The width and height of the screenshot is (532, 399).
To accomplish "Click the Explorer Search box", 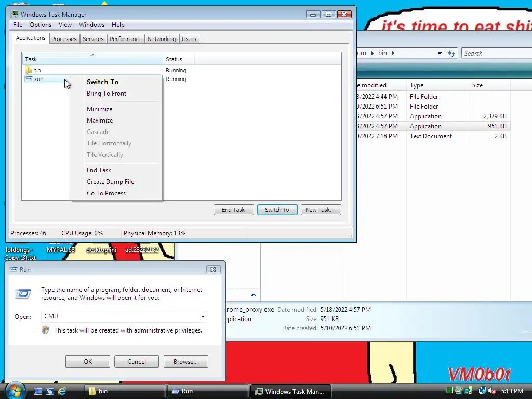I will coord(497,54).
